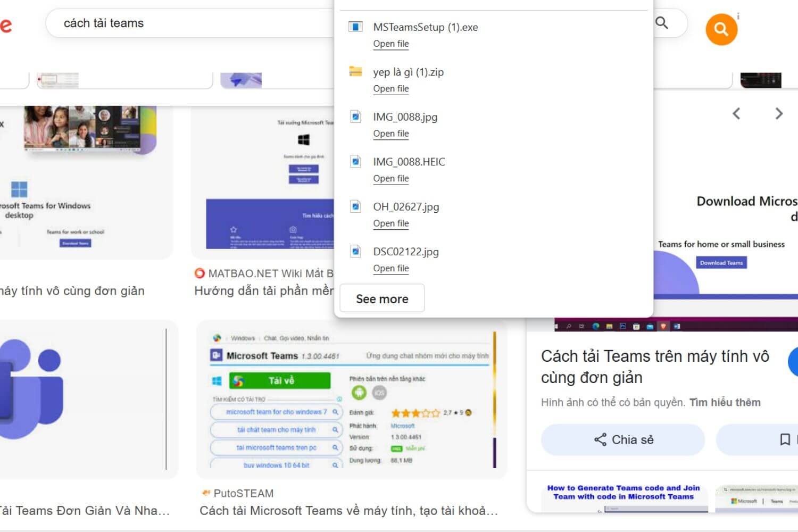Open file under OH_02627.jpg

[391, 223]
